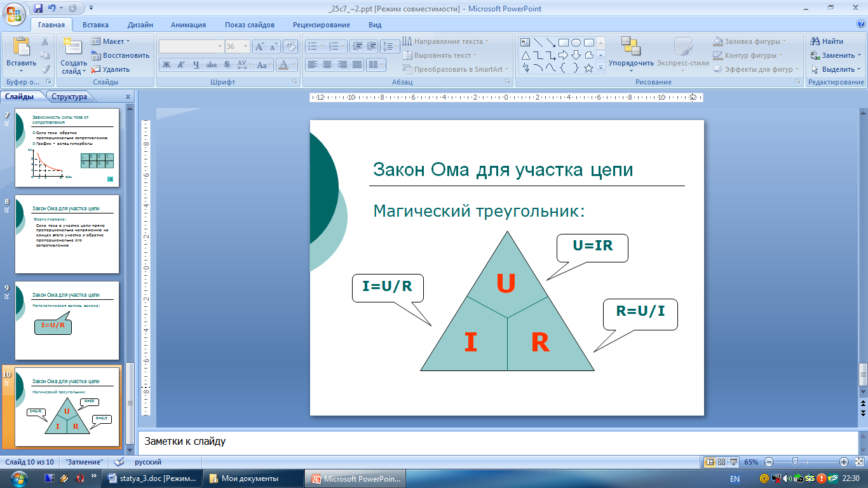Viewport: 868px width, 488px height.
Task: Open the Вставка ribbon tab
Action: (95, 25)
